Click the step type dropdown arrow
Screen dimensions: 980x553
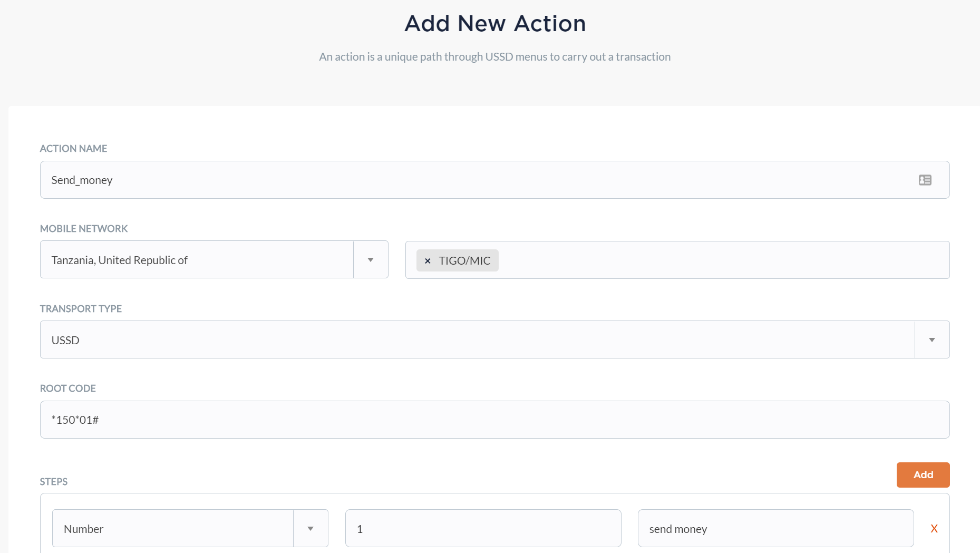pyautogui.click(x=311, y=528)
